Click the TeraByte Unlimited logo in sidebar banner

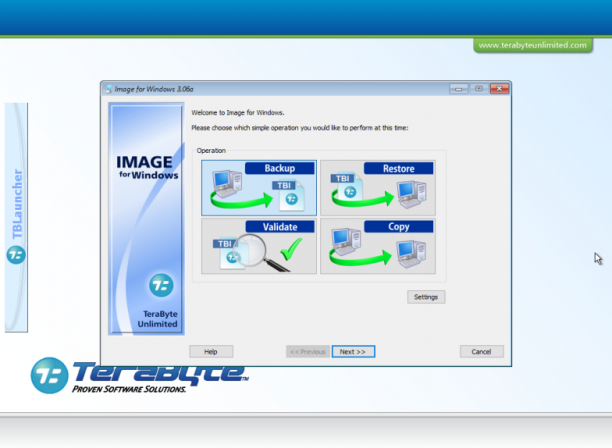(x=161, y=285)
